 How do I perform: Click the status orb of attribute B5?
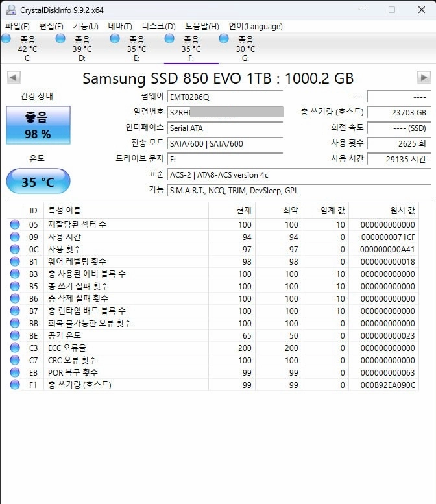15,286
